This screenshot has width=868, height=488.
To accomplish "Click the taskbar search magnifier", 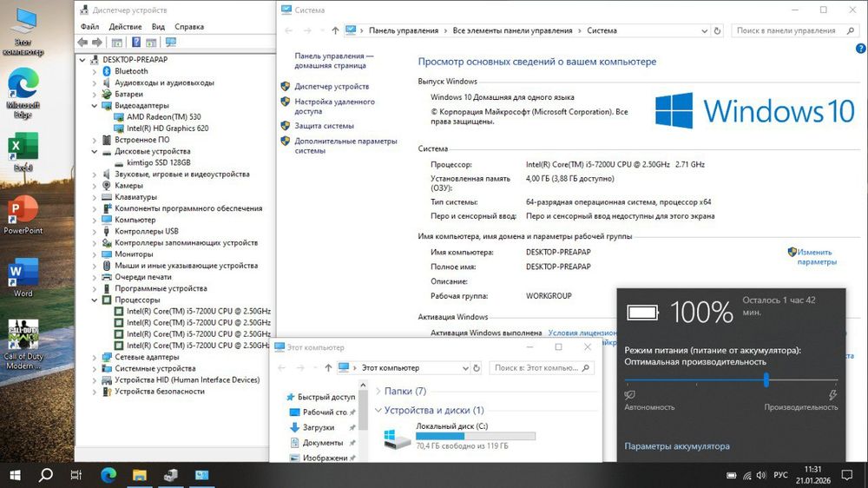I will (46, 475).
